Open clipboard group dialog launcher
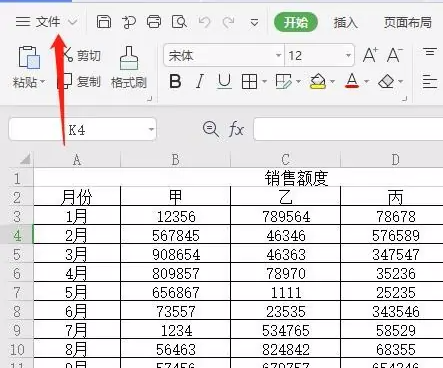Image resolution: width=443 pixels, height=368 pixels. coord(150,98)
